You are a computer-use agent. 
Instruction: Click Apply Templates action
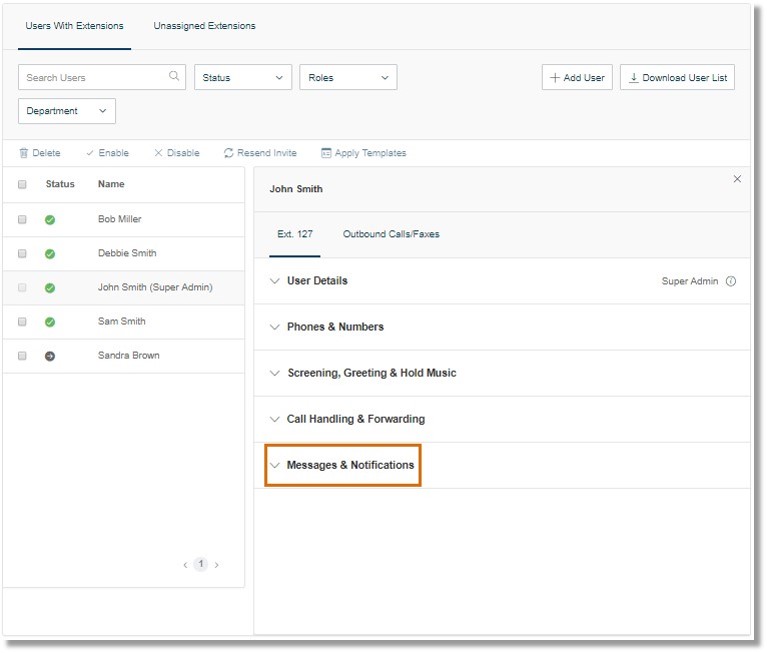pyautogui.click(x=363, y=153)
